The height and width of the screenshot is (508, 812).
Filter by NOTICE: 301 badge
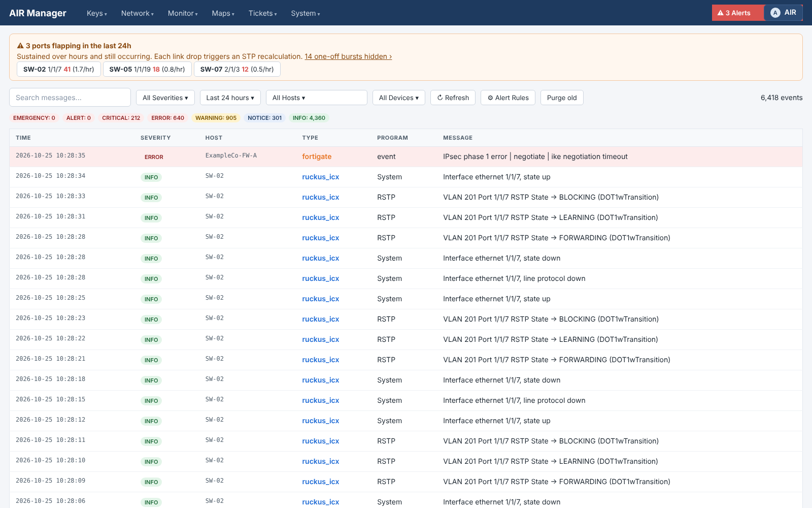pos(264,118)
